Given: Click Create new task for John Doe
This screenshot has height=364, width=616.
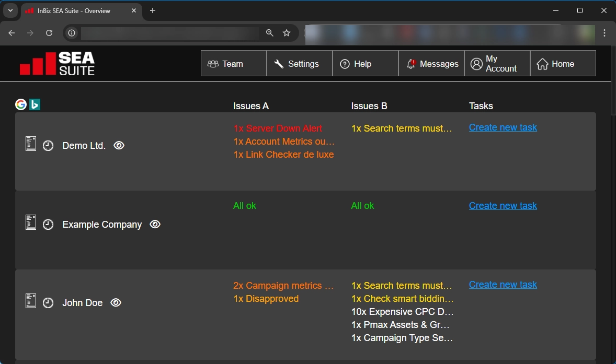Looking at the screenshot, I should point(503,284).
